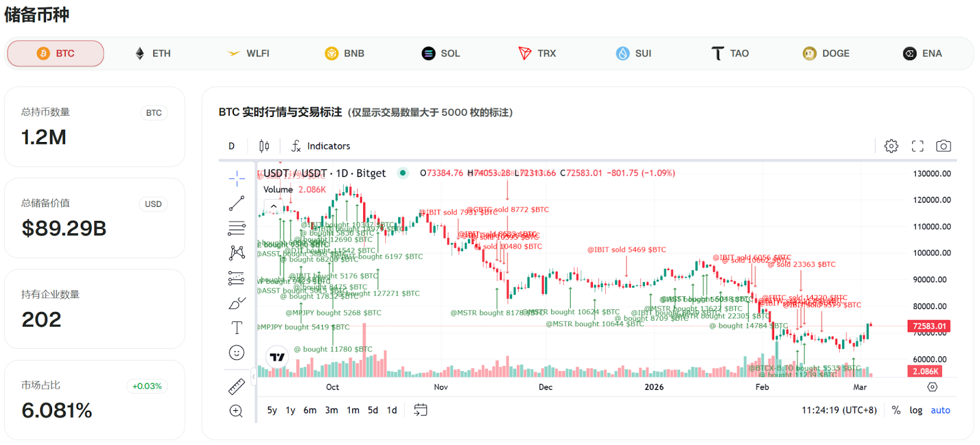Click the 202 companies count
The image size is (980, 445).
pos(41,320)
